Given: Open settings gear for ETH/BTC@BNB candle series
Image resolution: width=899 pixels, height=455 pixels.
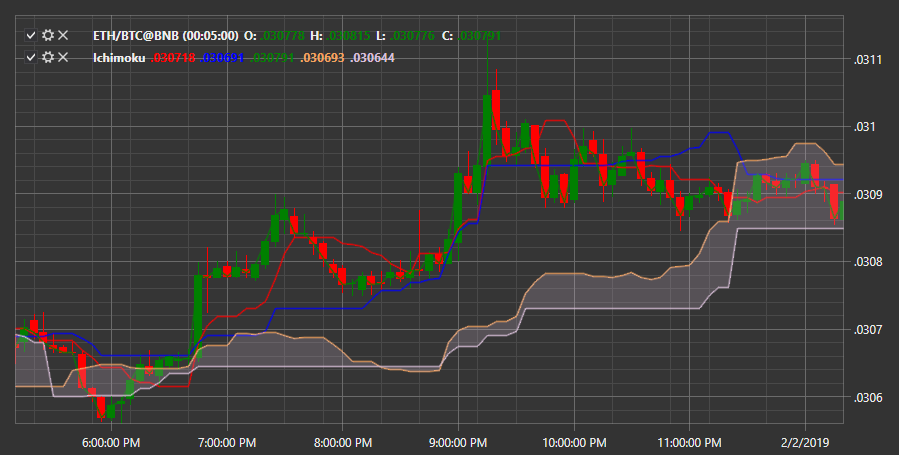Looking at the screenshot, I should (48, 36).
